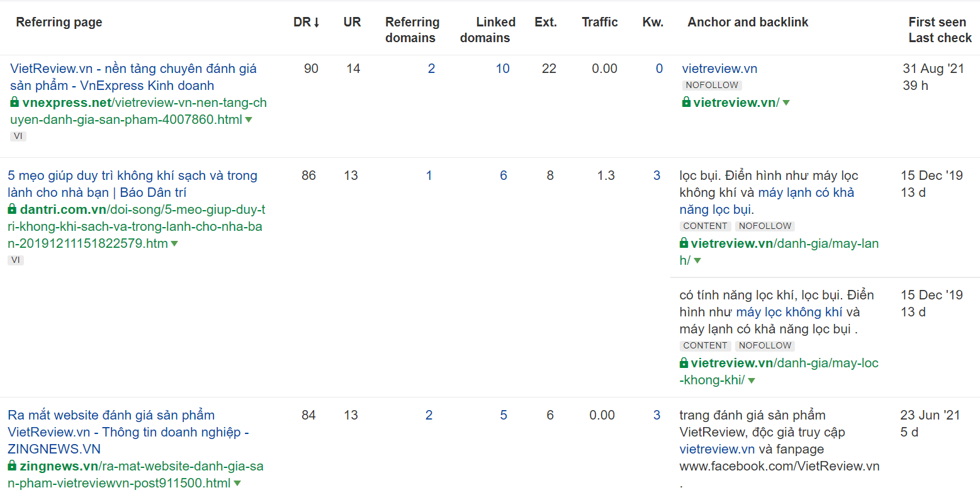
Task: Click the lock icon before dantri.com.vn URL
Action: click(x=12, y=209)
